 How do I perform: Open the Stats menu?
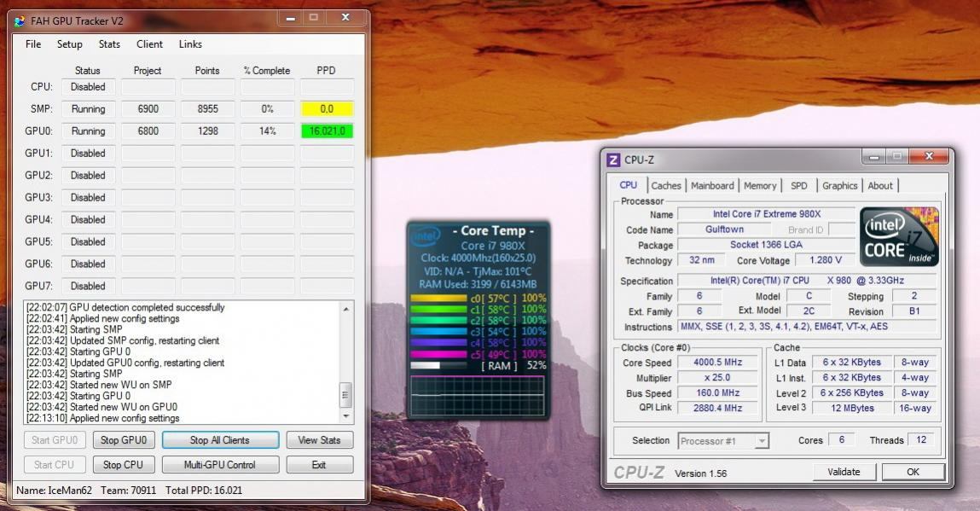click(109, 44)
